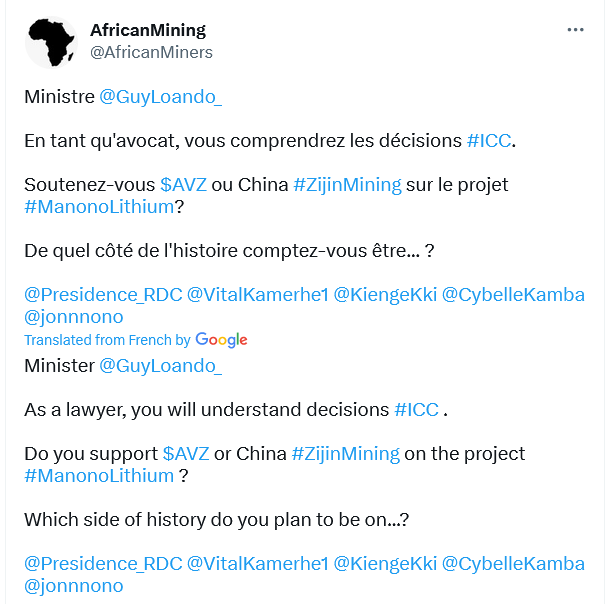
Task: Open #ICC hashtag in the French text
Action: coord(489,141)
